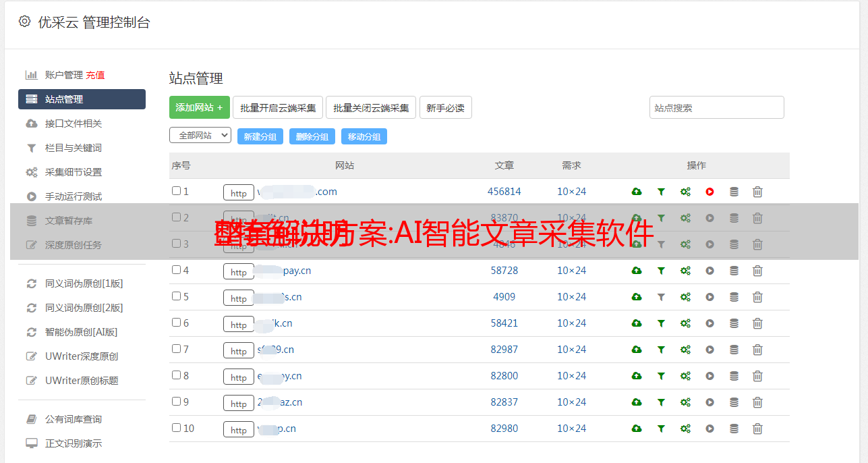Delete site 6 via its trash icon
The height and width of the screenshot is (463, 868).
click(757, 323)
